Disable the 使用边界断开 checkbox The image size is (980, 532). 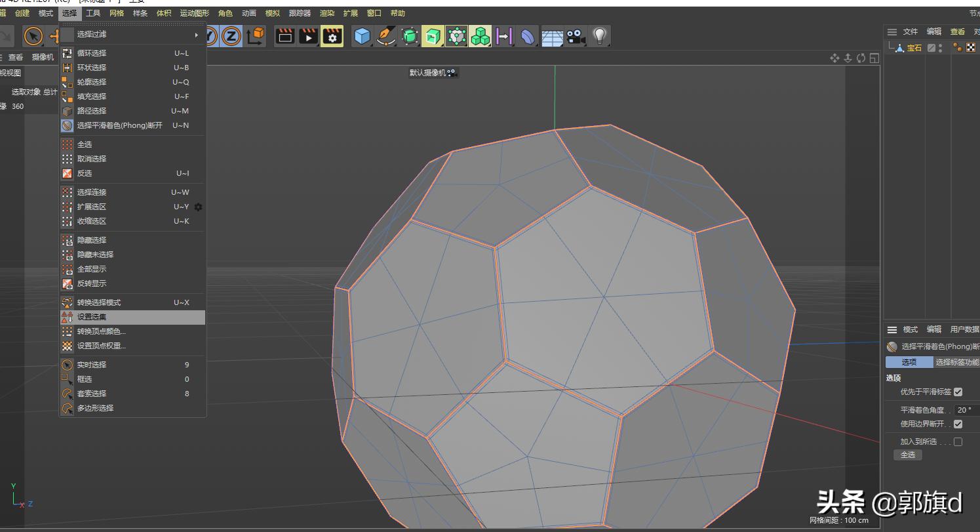(x=958, y=424)
